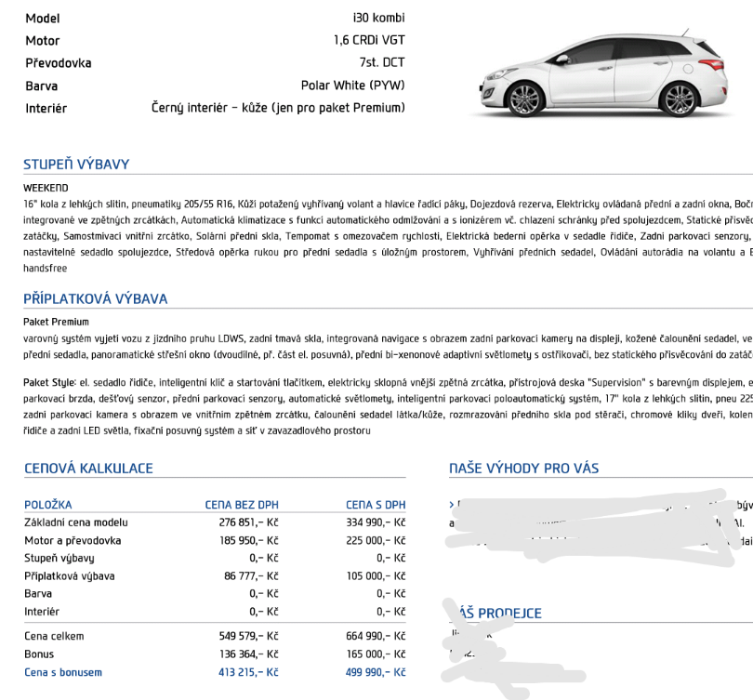Click the 'Paket Premium' title
The height and width of the screenshot is (700, 753).
(x=56, y=322)
